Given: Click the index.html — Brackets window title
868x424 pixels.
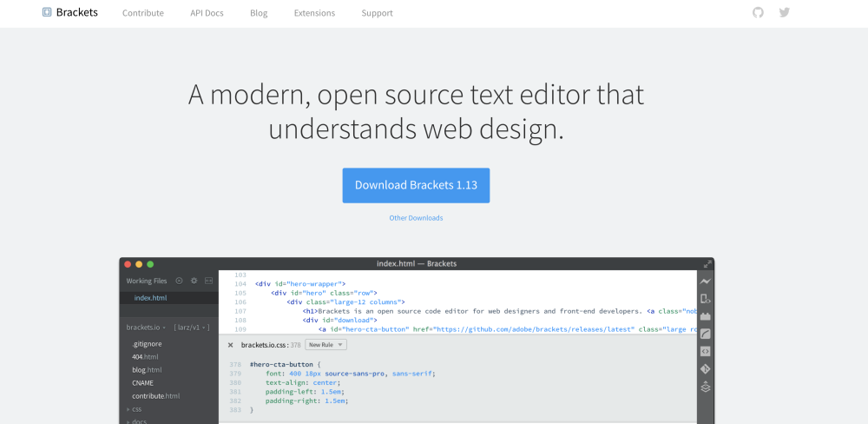Looking at the screenshot, I should (417, 264).
